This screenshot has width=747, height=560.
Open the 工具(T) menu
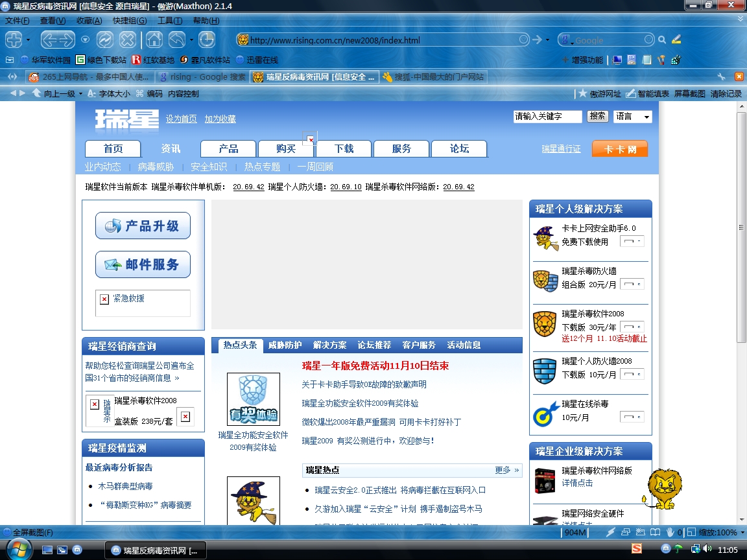pos(170,21)
